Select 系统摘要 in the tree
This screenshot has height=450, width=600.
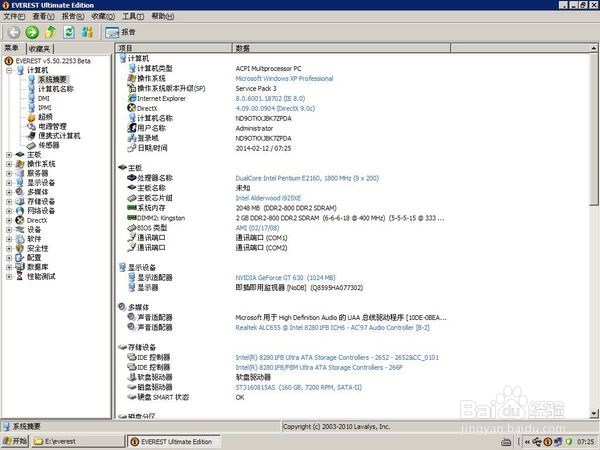tap(53, 80)
